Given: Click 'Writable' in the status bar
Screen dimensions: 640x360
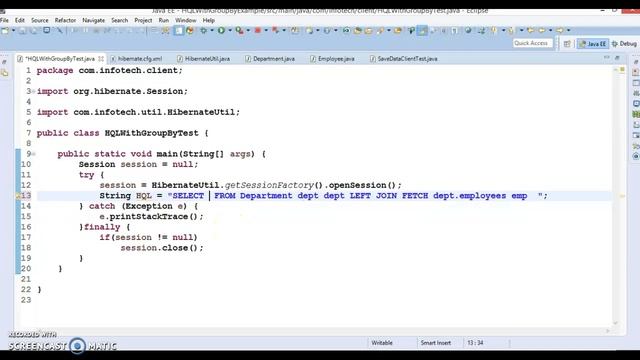Looking at the screenshot, I should point(382,343).
